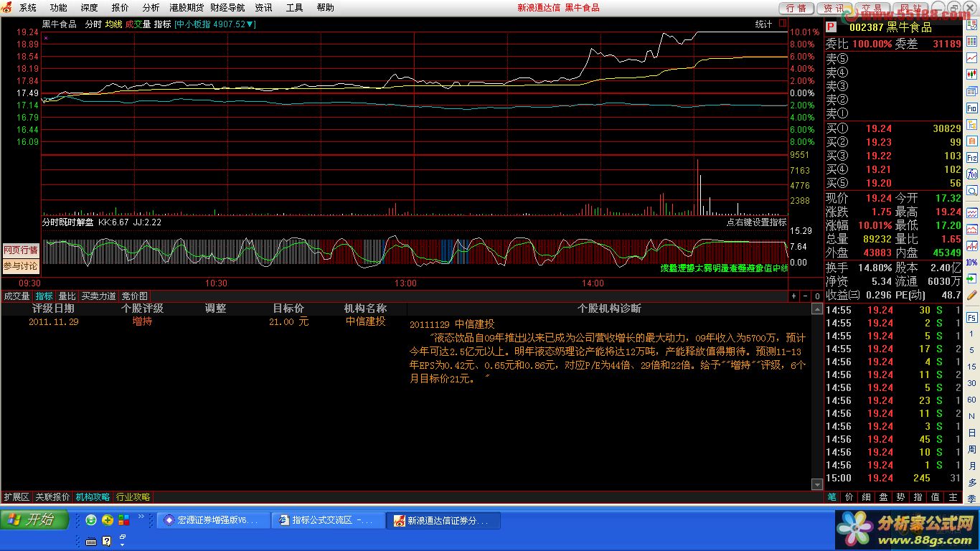Viewport: 980px width, 551px height.
Task: Click the green arrow exit icon in sidebar
Action: 971,278
